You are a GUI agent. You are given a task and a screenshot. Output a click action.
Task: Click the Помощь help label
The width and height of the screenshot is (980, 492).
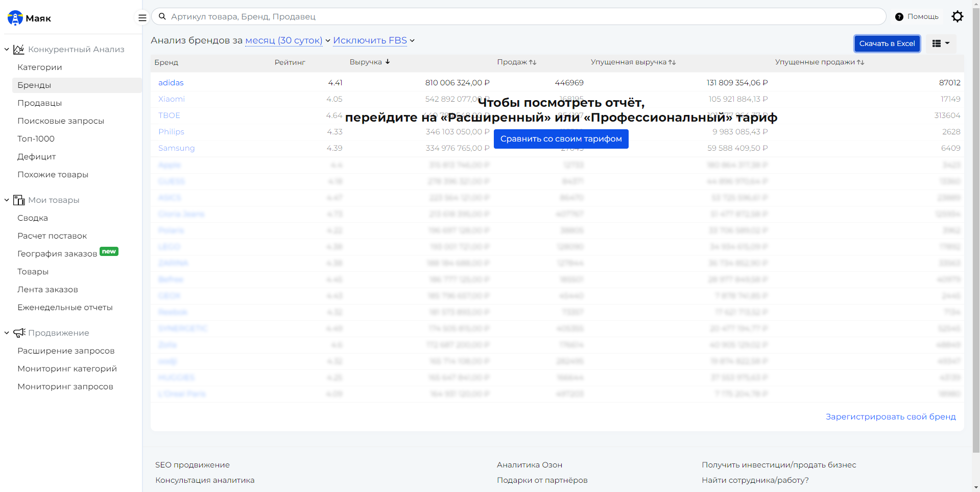click(923, 17)
